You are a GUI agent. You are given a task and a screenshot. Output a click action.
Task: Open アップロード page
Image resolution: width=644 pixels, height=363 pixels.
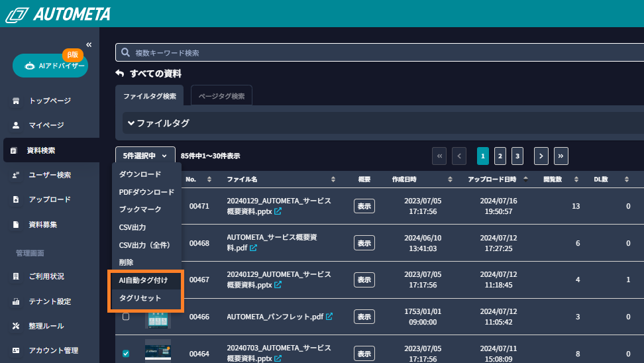[50, 199]
